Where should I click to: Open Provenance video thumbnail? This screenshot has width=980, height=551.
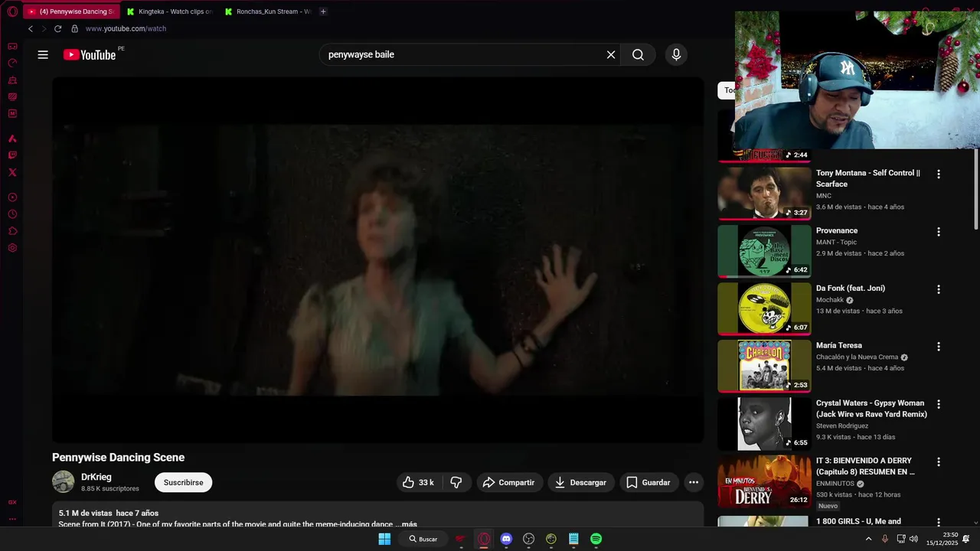[764, 251]
